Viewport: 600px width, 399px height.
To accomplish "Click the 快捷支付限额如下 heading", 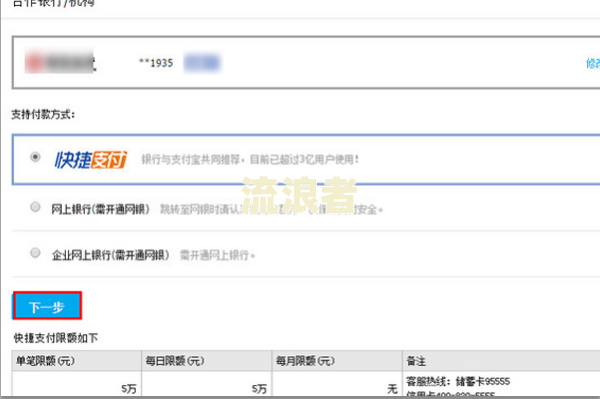I will coord(56,338).
